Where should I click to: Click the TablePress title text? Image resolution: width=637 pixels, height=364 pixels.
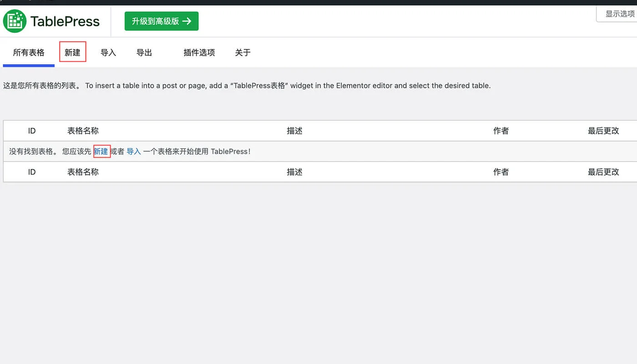(65, 21)
